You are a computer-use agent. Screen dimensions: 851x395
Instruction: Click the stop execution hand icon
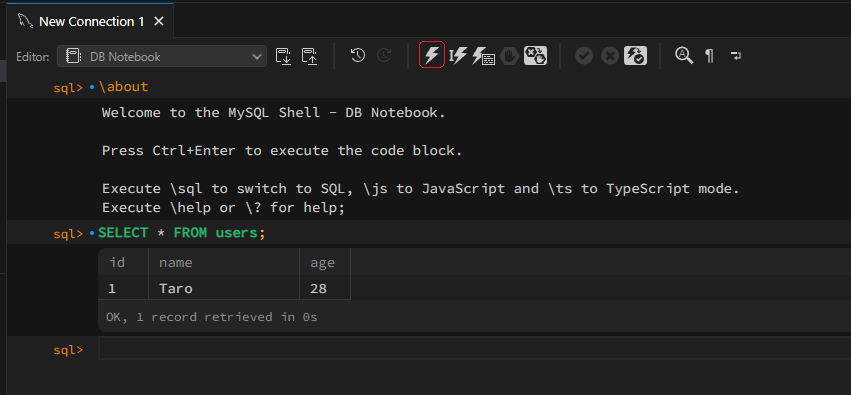point(510,55)
